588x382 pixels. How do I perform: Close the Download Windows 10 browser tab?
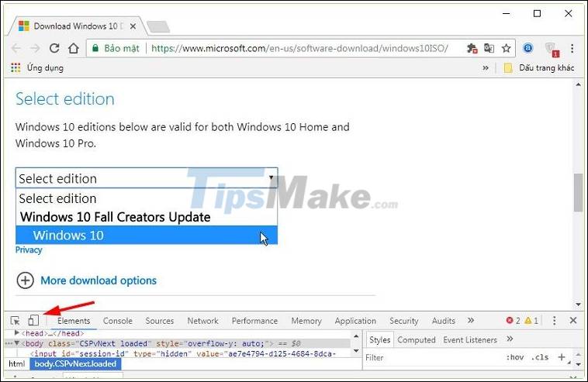133,26
